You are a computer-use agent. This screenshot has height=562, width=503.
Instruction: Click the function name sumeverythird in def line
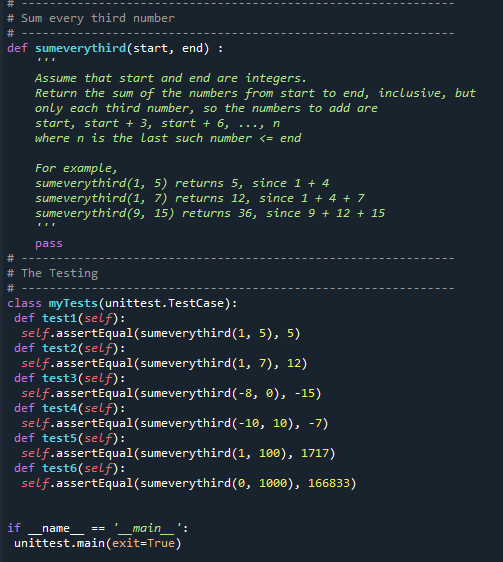point(81,48)
